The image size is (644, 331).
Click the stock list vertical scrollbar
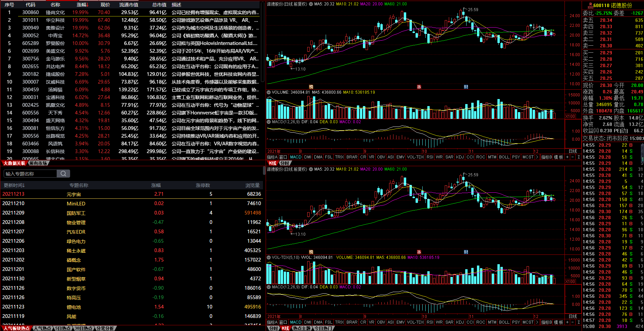[x=263, y=42]
